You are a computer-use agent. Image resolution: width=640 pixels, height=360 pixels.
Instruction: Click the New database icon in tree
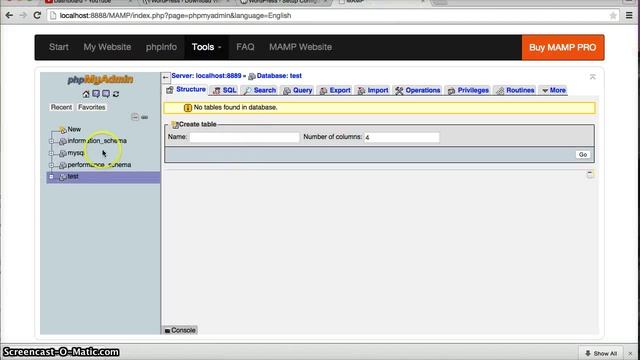point(62,129)
